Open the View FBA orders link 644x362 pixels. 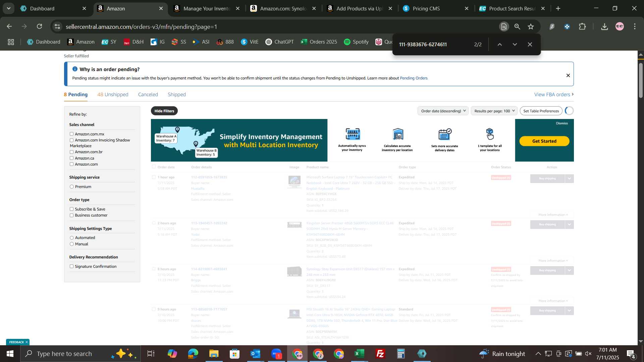coord(554,95)
